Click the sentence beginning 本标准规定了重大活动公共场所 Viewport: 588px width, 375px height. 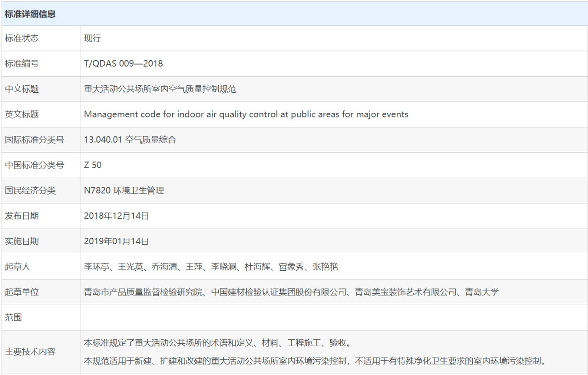point(218,343)
